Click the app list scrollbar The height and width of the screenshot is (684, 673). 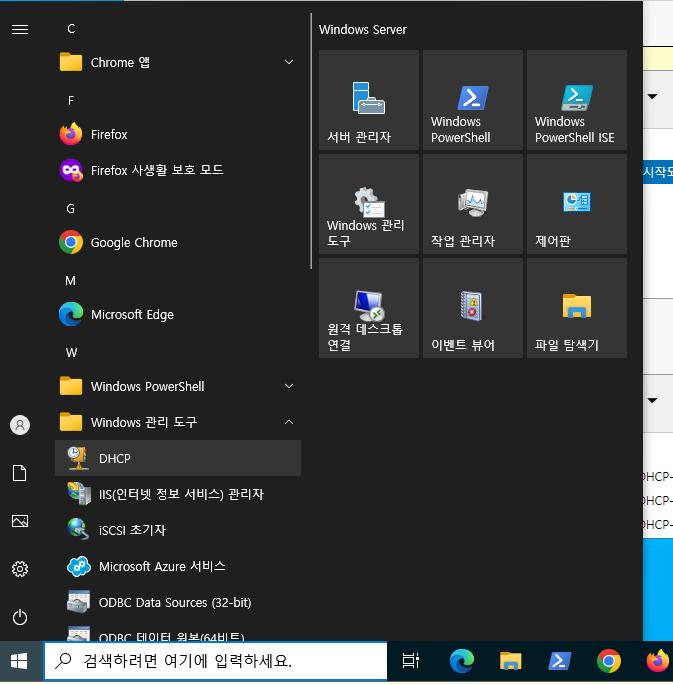point(311,141)
